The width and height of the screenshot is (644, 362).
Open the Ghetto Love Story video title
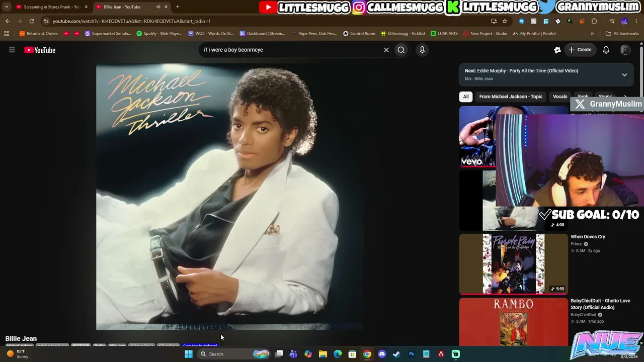coord(600,304)
